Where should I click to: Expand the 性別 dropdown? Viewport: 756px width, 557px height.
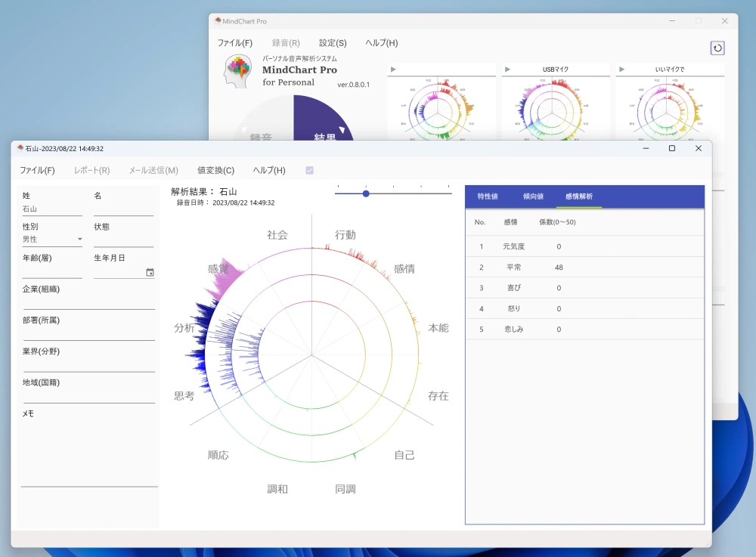point(79,240)
